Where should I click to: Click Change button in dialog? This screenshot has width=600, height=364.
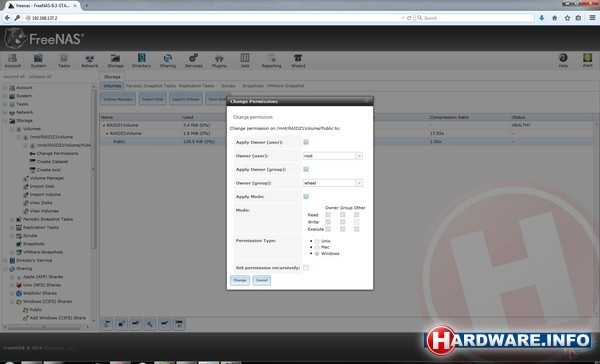(240, 280)
